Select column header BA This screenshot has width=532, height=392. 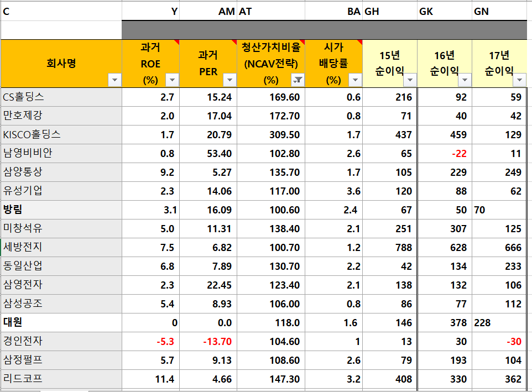(x=334, y=12)
